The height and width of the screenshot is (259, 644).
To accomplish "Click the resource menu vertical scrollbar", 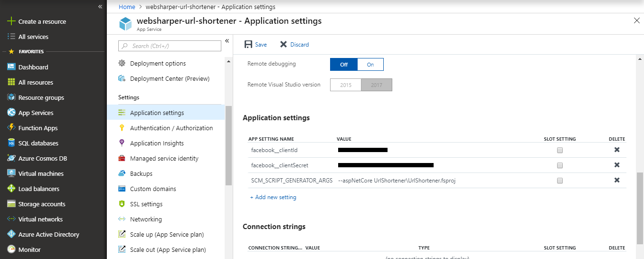I will point(228,145).
